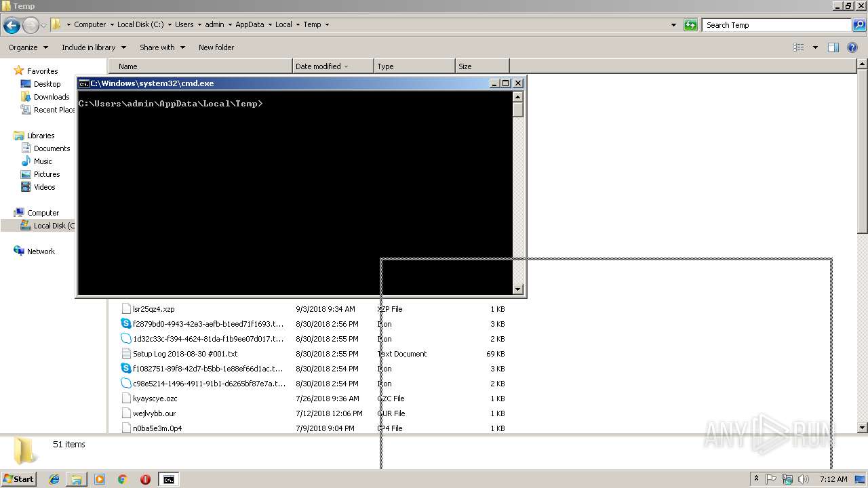Select icon file c98e5214-1496-4911
Image resolution: width=868 pixels, height=488 pixels.
202,384
